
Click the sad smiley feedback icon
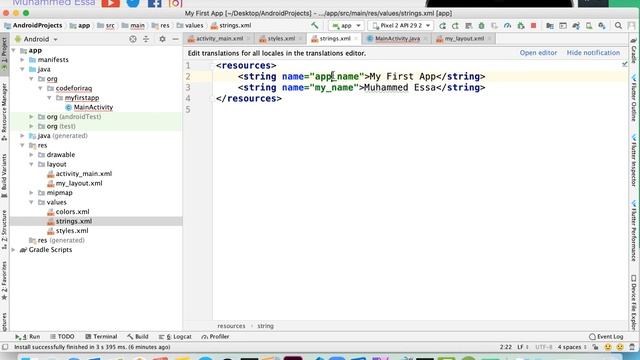click(620, 347)
